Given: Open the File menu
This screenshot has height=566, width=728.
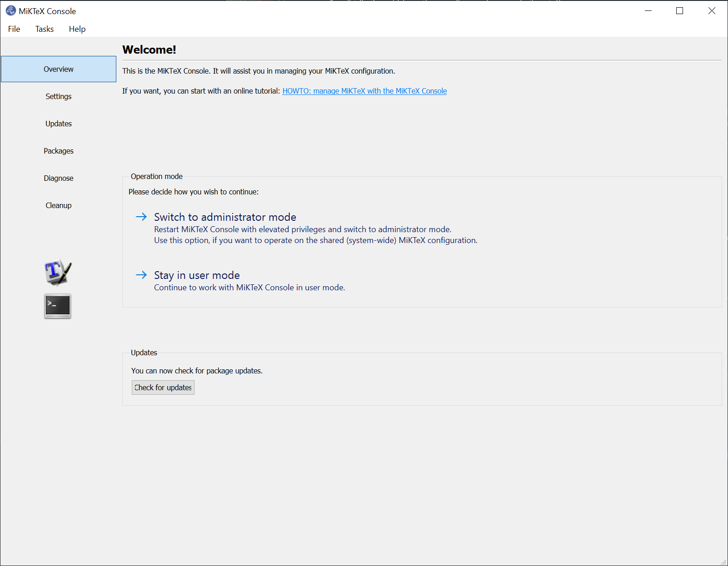Looking at the screenshot, I should point(14,29).
